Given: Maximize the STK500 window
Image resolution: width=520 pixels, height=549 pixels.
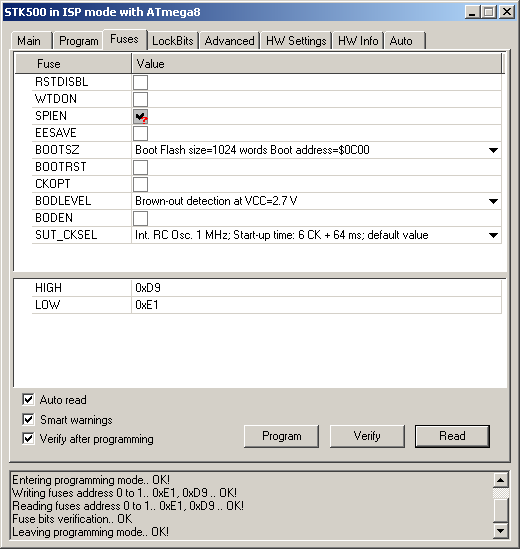Looking at the screenshot, I should [x=489, y=12].
